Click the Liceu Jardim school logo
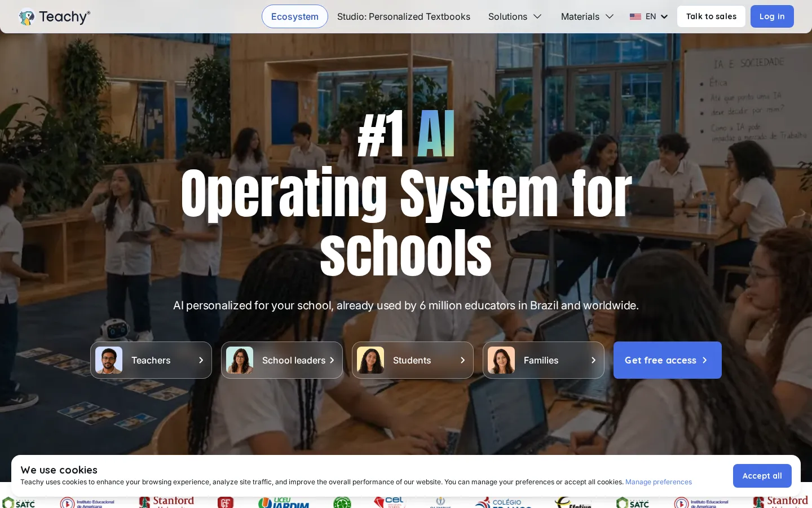Screen dimensions: 812x508 pyautogui.click(x=283, y=502)
